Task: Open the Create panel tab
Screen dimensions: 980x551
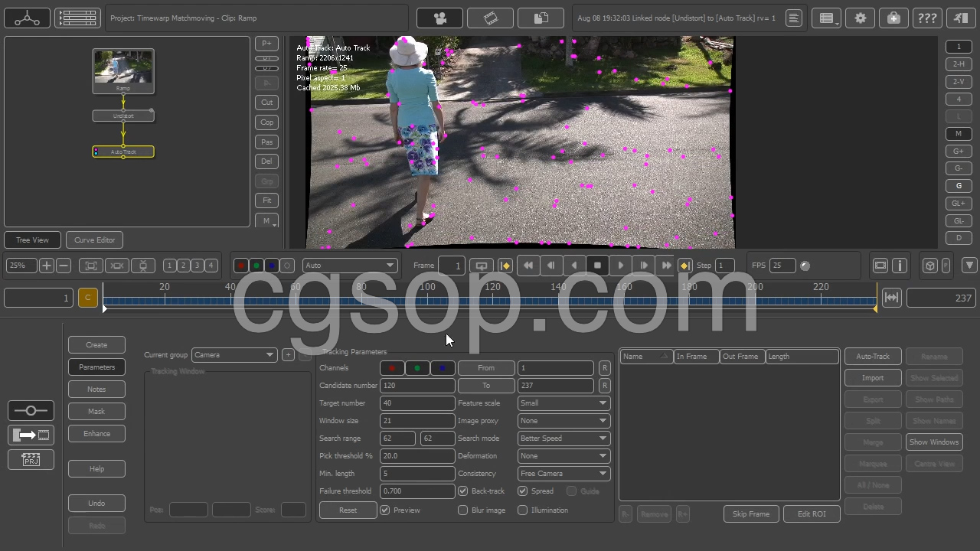Action: [x=96, y=345]
